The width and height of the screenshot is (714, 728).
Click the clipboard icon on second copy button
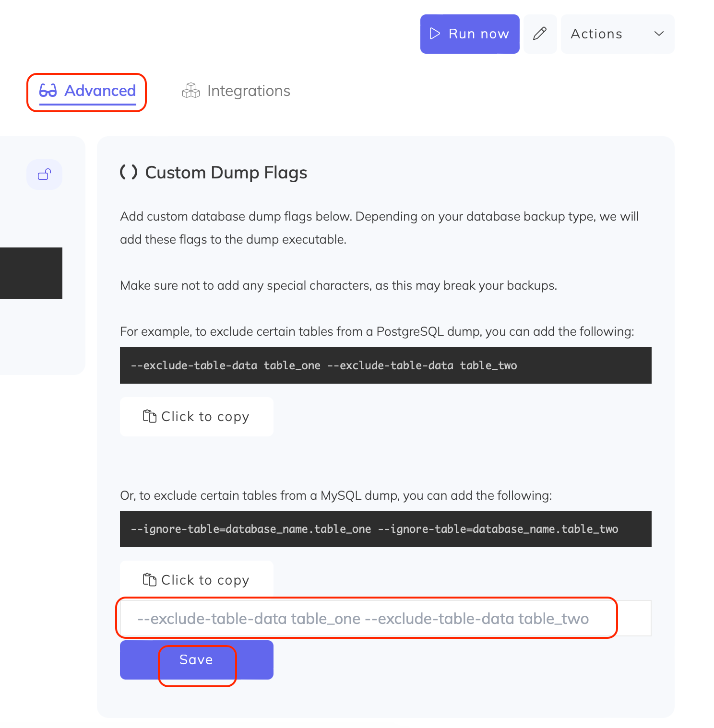tap(149, 580)
